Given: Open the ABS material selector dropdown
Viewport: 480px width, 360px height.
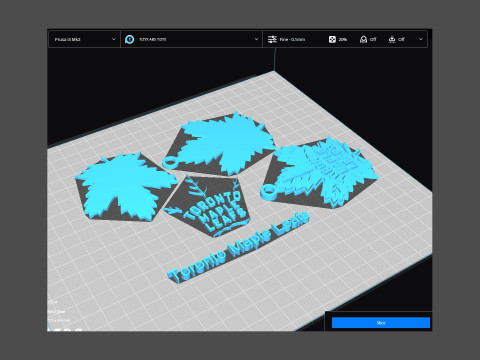Looking at the screenshot, I should click(x=191, y=39).
